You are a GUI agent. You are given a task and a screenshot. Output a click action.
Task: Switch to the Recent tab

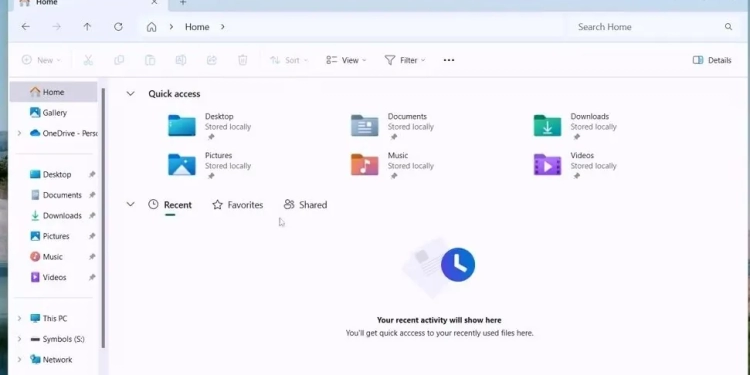coord(170,205)
